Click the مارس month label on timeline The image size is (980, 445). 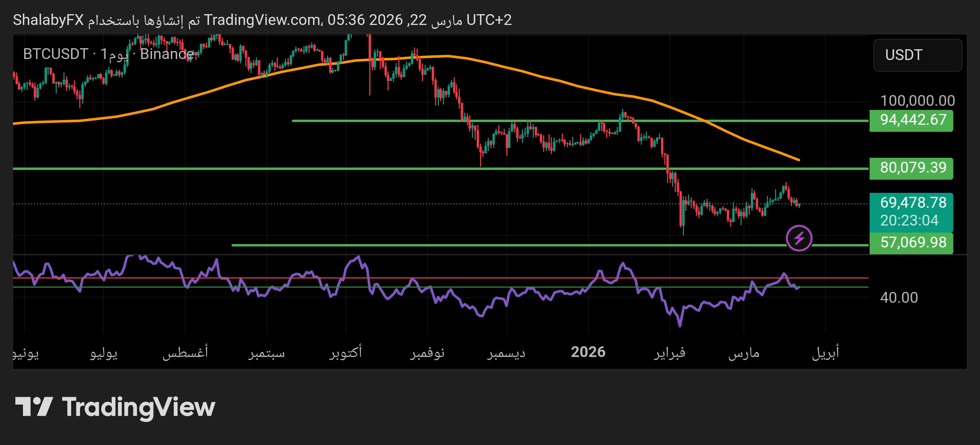click(744, 353)
